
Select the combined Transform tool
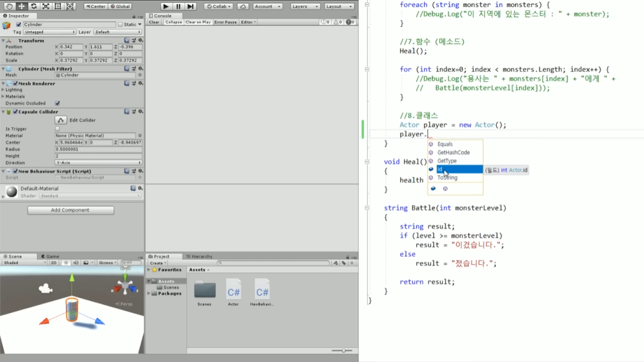click(70, 6)
